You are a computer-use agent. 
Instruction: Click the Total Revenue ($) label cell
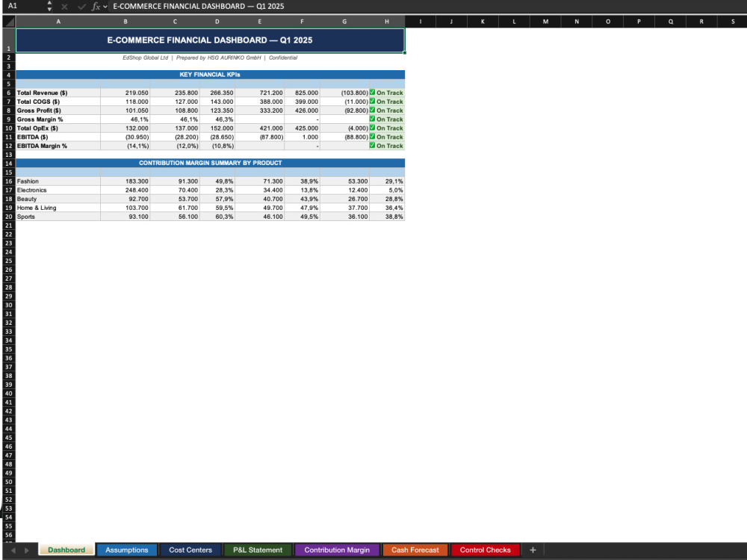point(58,93)
